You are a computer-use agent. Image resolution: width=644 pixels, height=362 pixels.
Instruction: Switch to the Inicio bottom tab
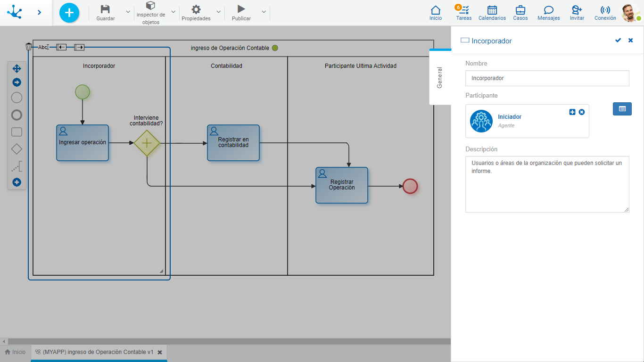coord(15,352)
